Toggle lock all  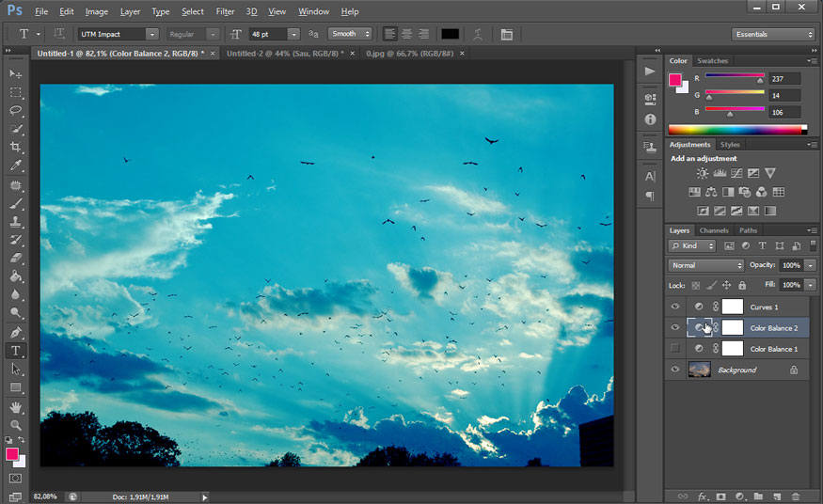[742, 285]
